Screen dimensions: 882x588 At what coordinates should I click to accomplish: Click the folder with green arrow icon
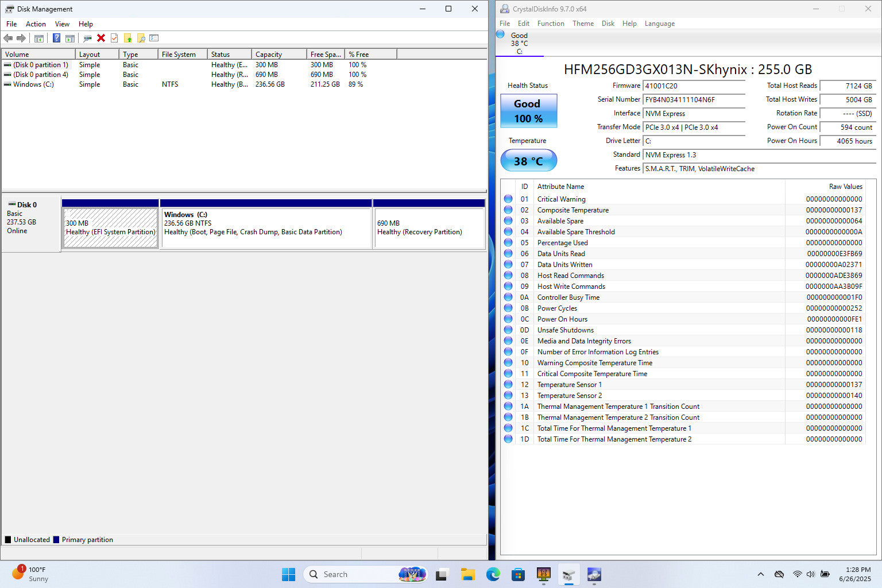127,38
